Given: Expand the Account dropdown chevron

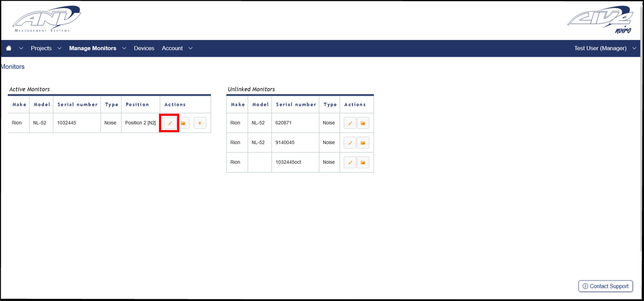Looking at the screenshot, I should (x=191, y=48).
